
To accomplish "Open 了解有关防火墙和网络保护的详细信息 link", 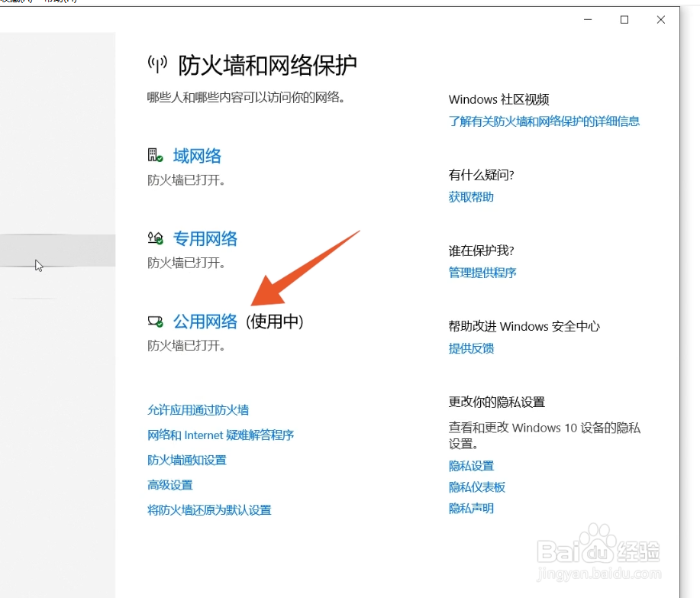I will pos(544,121).
